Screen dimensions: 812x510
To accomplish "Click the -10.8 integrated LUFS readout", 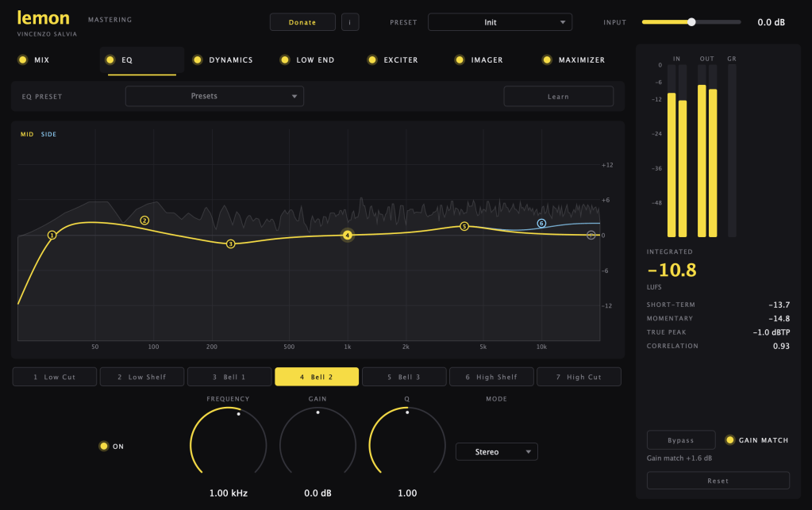I will 672,270.
